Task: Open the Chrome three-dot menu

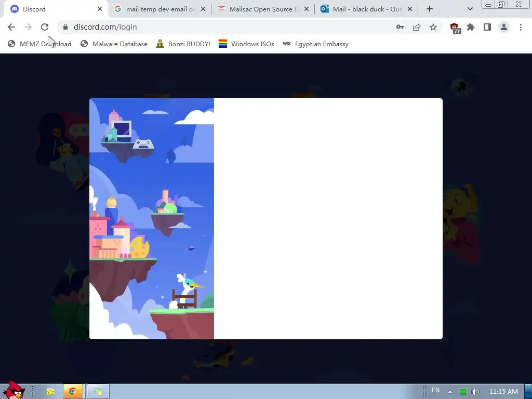Action: 521,27
